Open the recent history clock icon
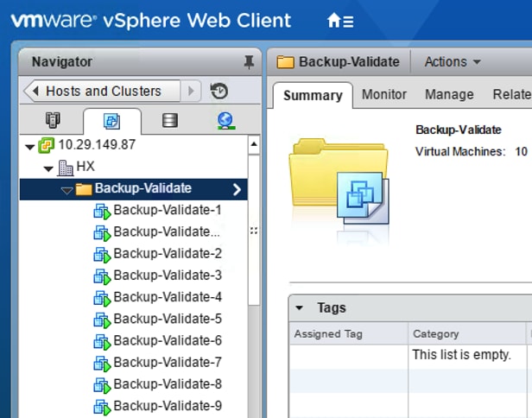This screenshot has width=532, height=418. pos(219,91)
